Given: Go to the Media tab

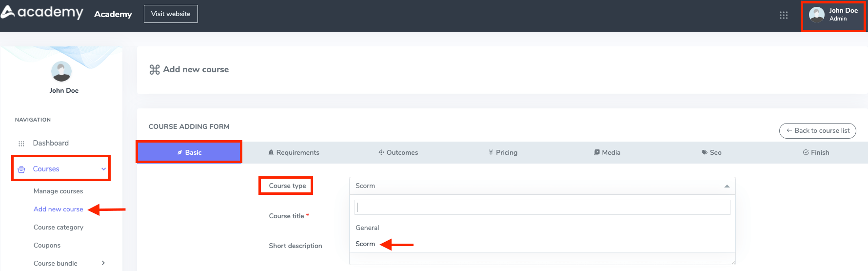Looking at the screenshot, I should (x=607, y=152).
